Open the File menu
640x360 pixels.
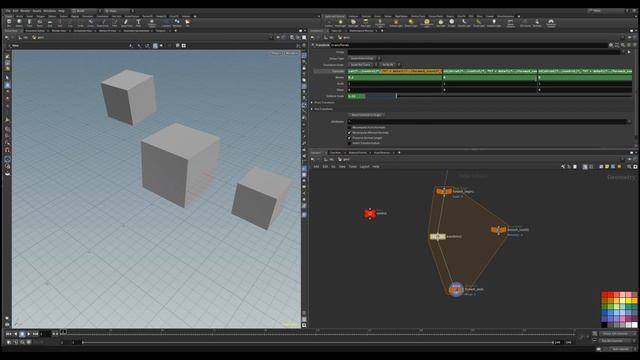8,11
